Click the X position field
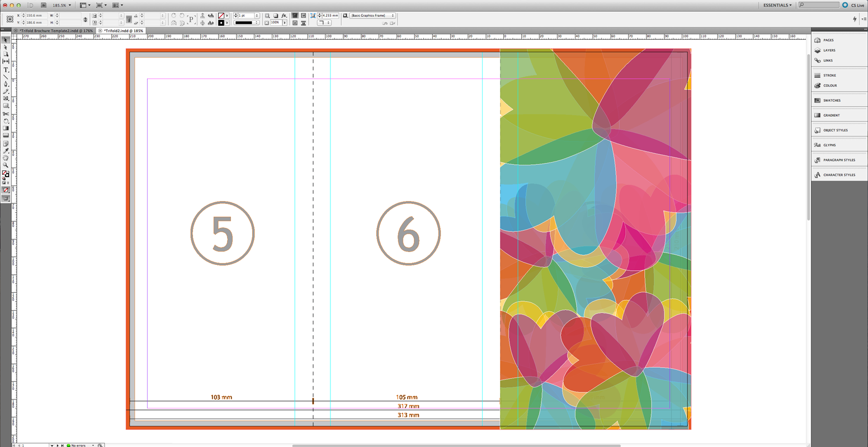Viewport: 868px width, 447px height. 37,16
